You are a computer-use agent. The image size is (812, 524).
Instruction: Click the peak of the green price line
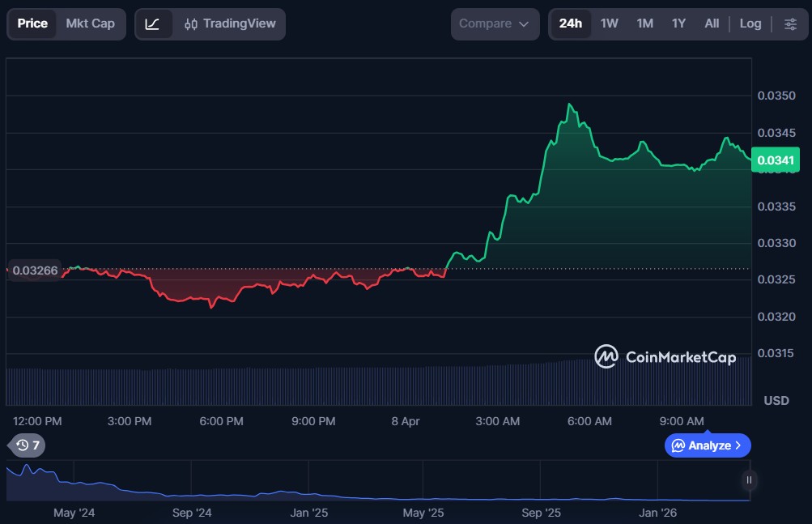coord(571,104)
